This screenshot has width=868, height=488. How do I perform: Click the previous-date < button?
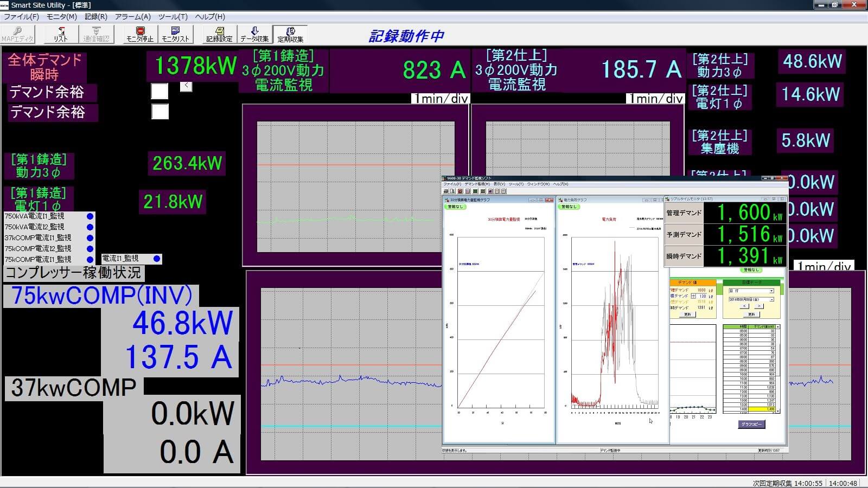tap(744, 306)
